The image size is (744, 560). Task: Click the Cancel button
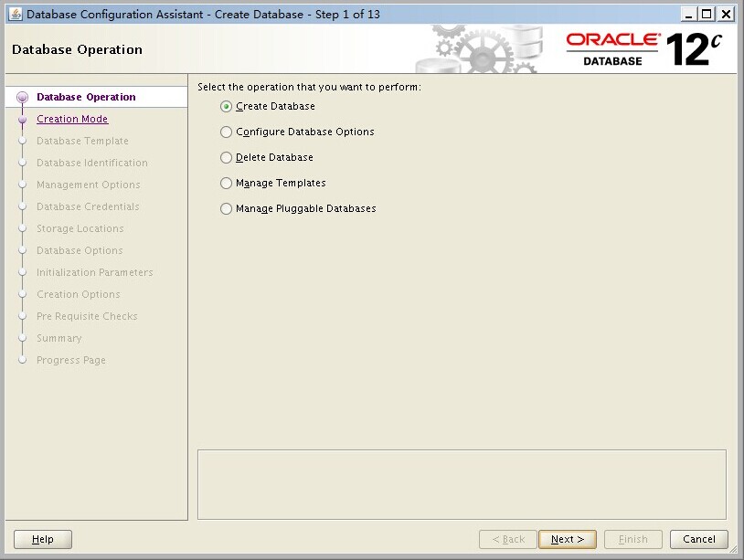(x=698, y=539)
